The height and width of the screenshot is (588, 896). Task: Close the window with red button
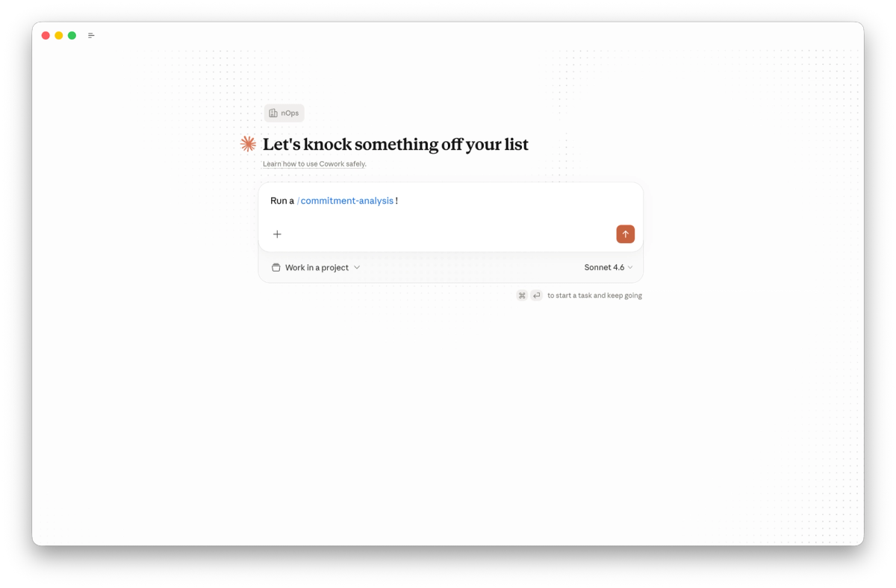point(46,35)
